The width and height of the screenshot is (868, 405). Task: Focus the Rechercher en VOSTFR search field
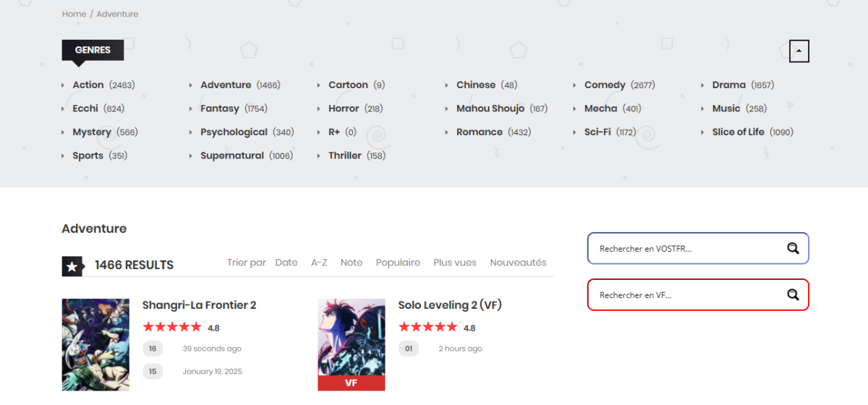coord(698,248)
